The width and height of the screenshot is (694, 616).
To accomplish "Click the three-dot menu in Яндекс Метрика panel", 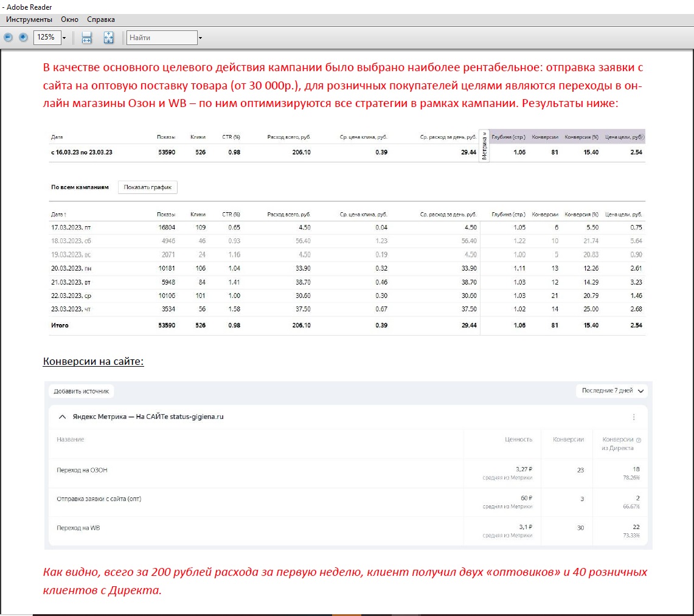I will point(634,417).
